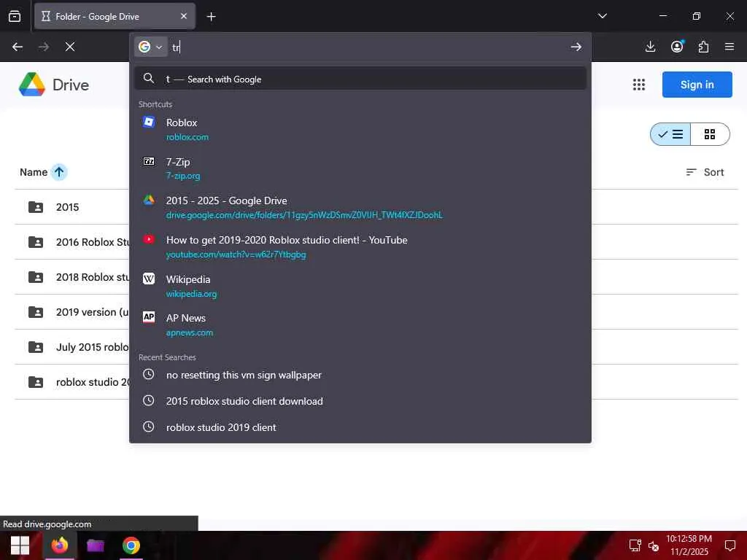Click the Wikipedia W favicon

[149, 279]
